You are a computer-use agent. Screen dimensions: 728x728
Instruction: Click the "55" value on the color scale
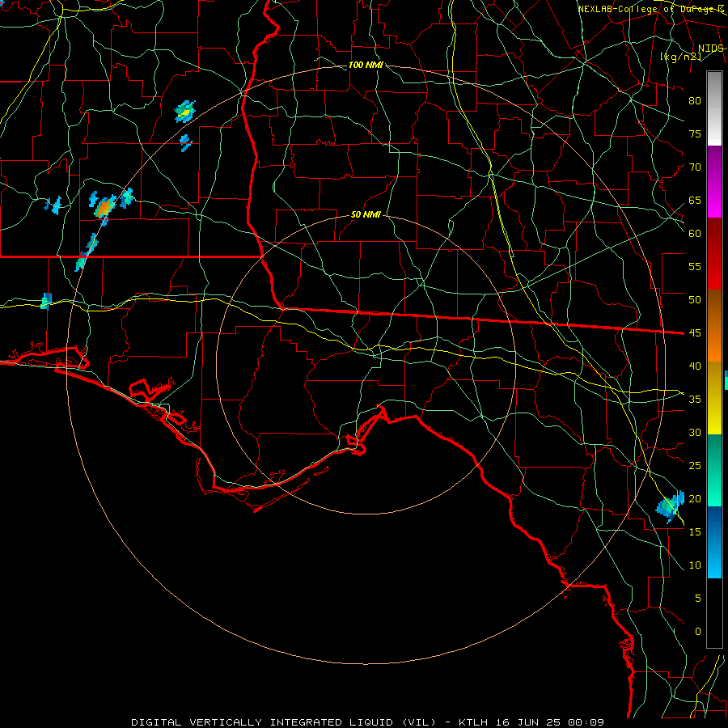tap(695, 266)
